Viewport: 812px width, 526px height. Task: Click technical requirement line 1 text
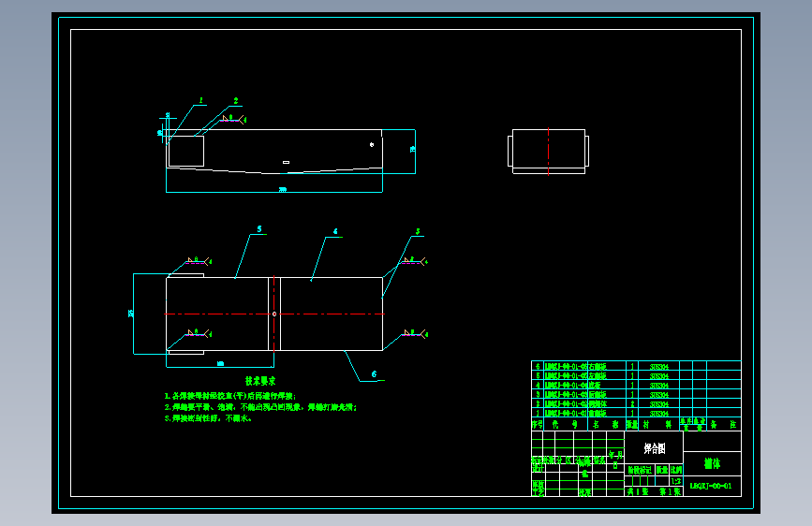click(230, 396)
